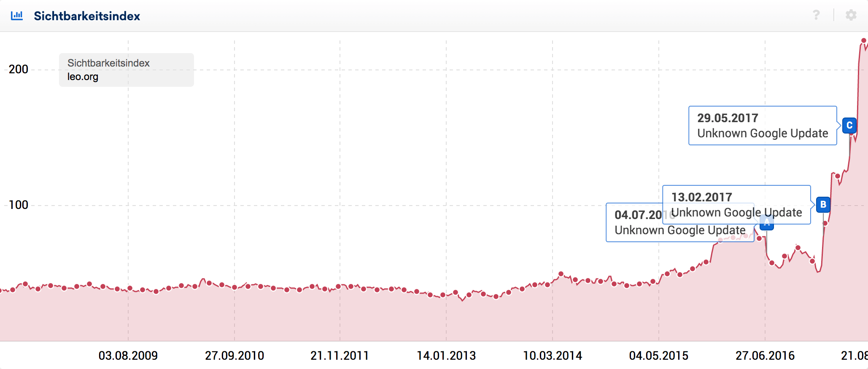Select event marker B on chart
Viewport: 868px width, 369px height.
click(x=823, y=204)
